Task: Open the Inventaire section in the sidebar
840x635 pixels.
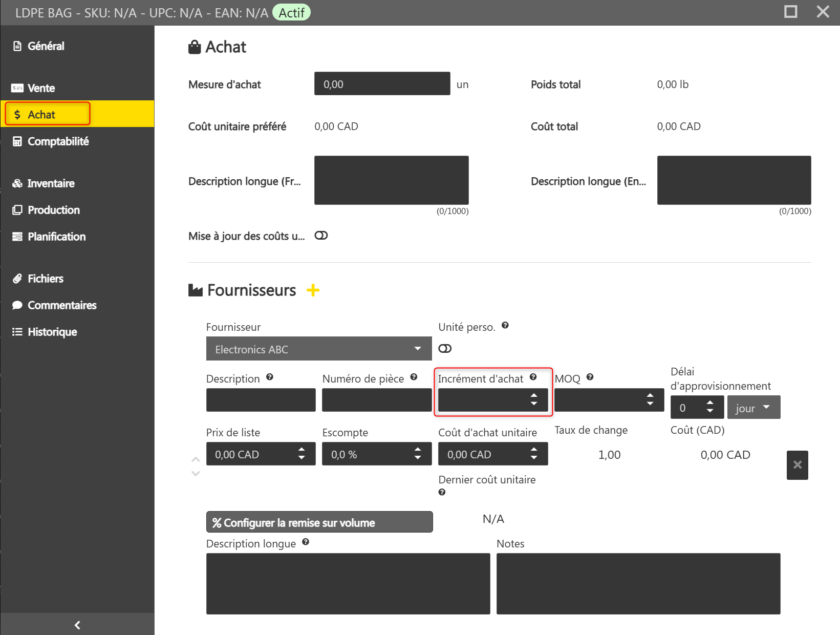Action: pos(51,183)
